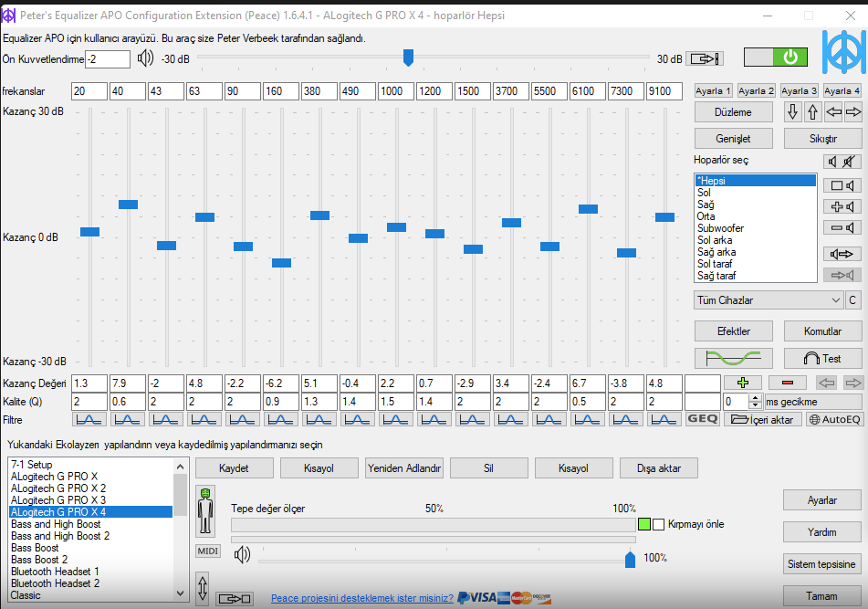Image resolution: width=868 pixels, height=609 pixels.
Task: Enable Kırpmayı önle checkbox
Action: [658, 524]
